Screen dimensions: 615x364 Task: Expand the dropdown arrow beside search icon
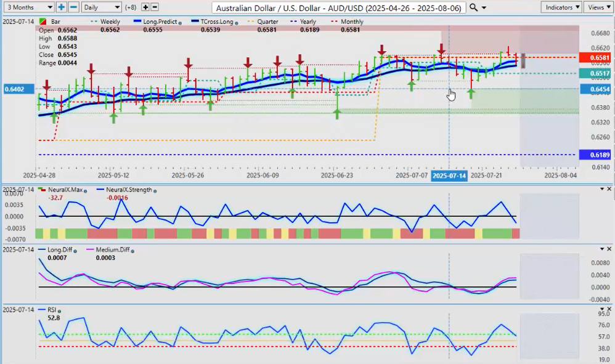pos(483,7)
